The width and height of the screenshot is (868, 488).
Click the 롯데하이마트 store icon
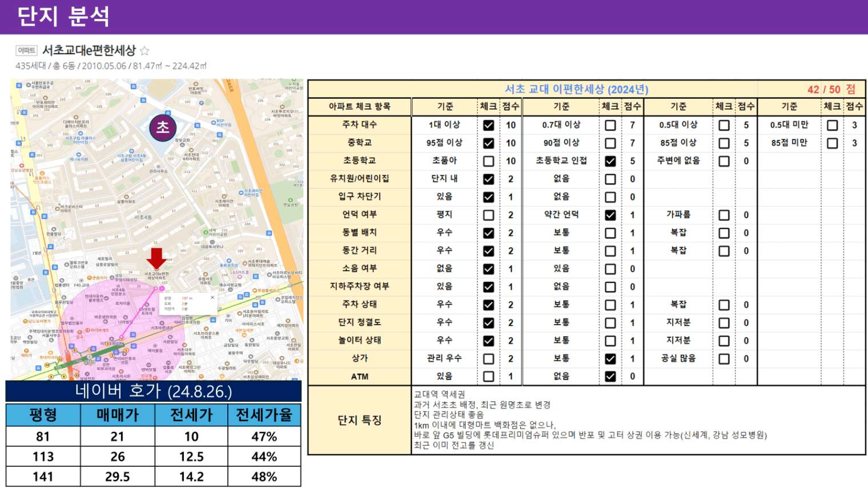(x=51, y=353)
